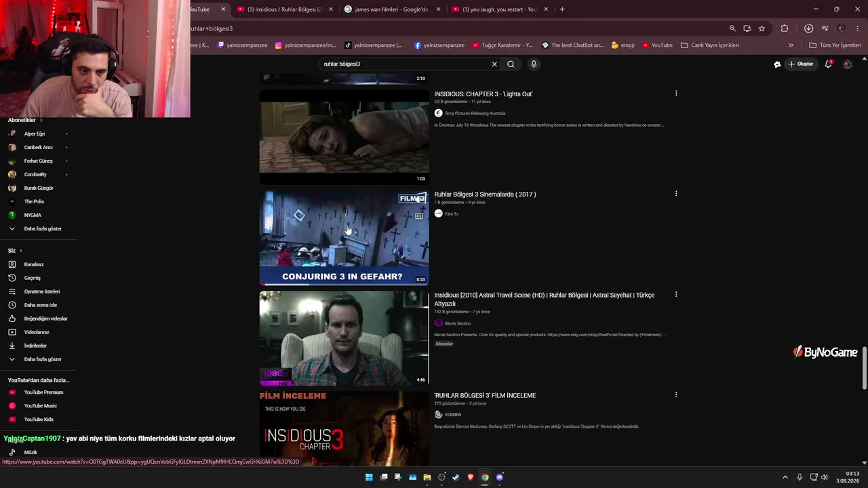This screenshot has width=868, height=488.
Task: Open the media controls icon in the toolbar
Action: [x=825, y=28]
